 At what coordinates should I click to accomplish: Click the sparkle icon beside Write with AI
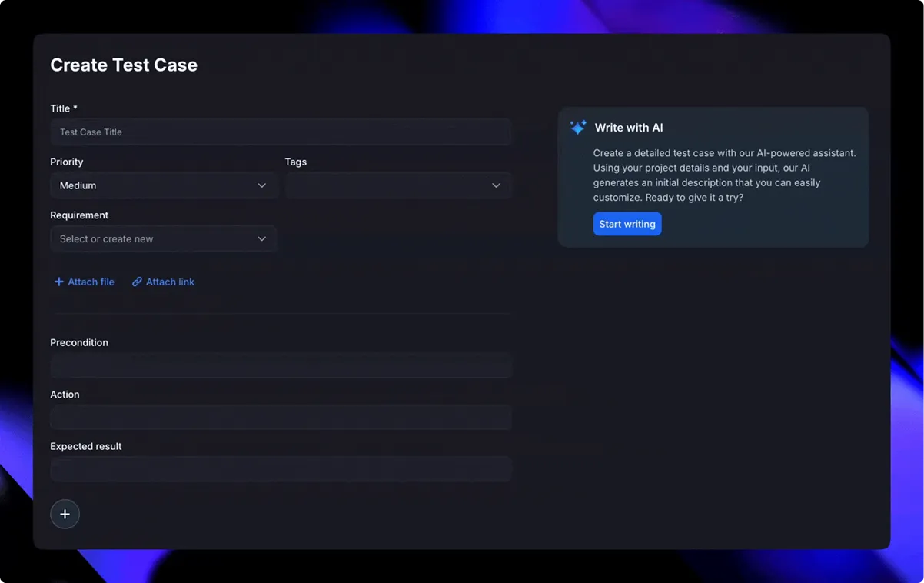click(578, 128)
